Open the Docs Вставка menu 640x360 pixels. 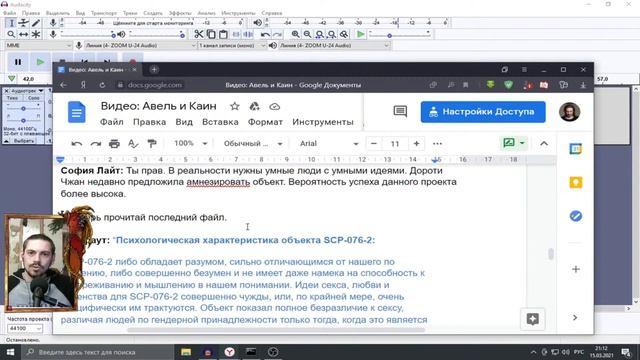point(220,122)
